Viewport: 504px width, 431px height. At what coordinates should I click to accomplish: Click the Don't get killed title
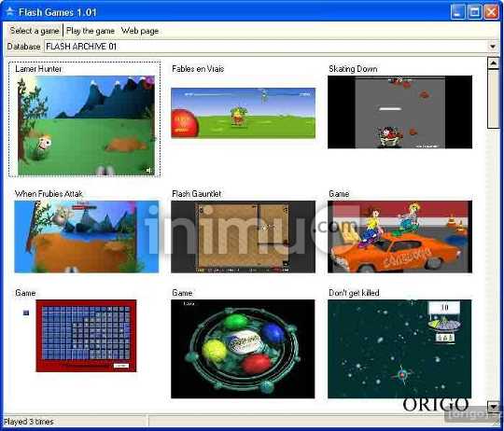(x=354, y=293)
